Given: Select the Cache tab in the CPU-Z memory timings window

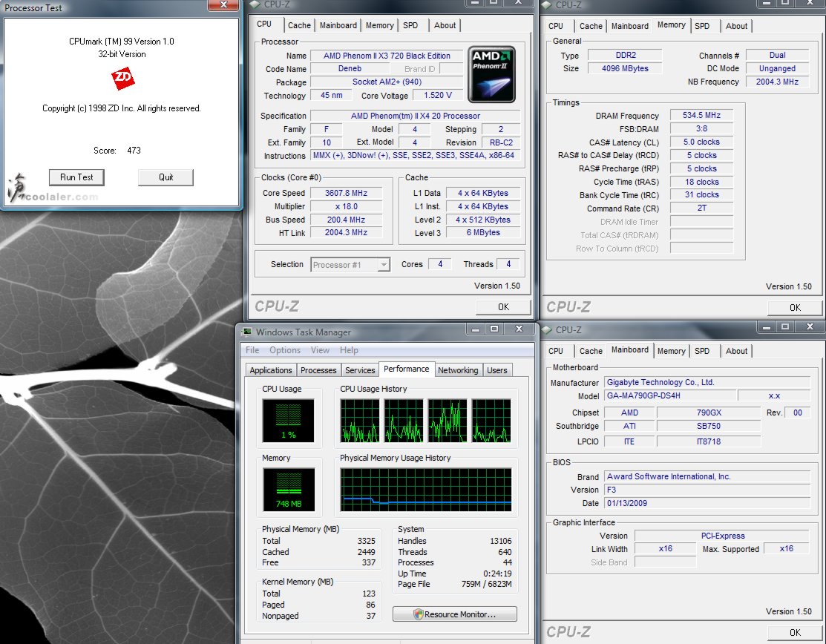Looking at the screenshot, I should point(591,26).
